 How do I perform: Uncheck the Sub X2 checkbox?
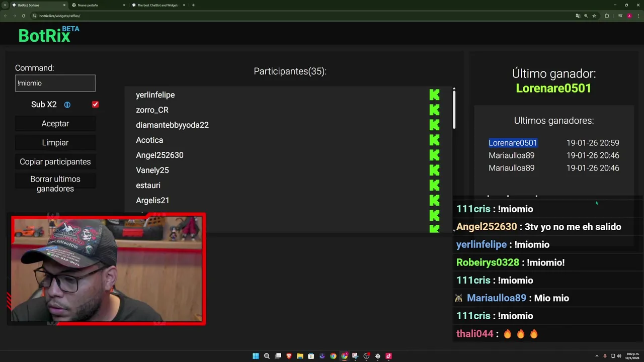pyautogui.click(x=95, y=104)
